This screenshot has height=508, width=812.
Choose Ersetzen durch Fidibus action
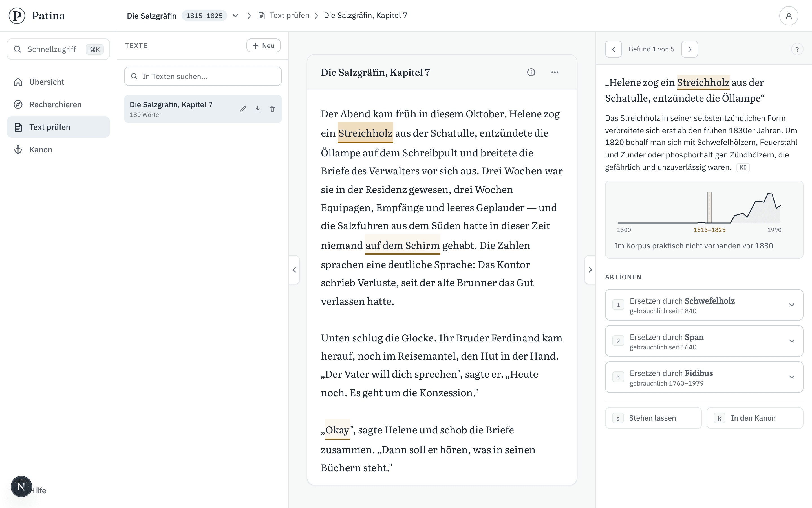tap(704, 377)
